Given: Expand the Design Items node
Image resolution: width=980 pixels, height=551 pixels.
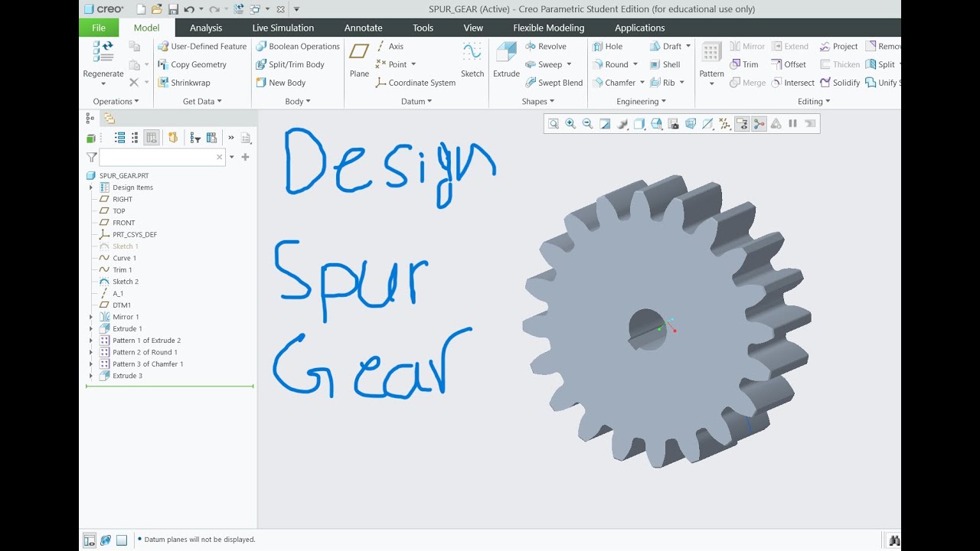Looking at the screenshot, I should pos(91,187).
